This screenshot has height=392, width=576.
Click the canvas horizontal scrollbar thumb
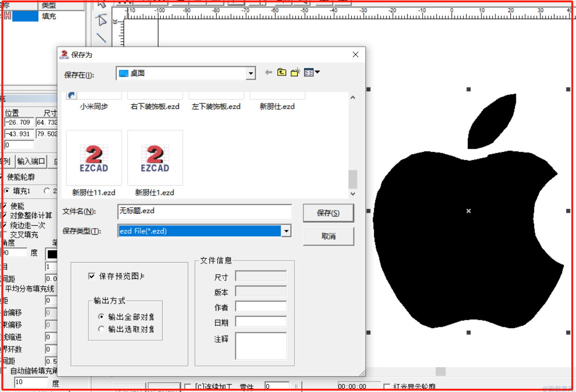(x=440, y=372)
